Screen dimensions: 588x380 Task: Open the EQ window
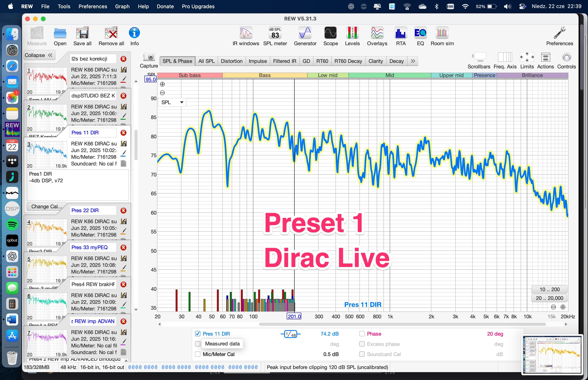tap(420, 36)
